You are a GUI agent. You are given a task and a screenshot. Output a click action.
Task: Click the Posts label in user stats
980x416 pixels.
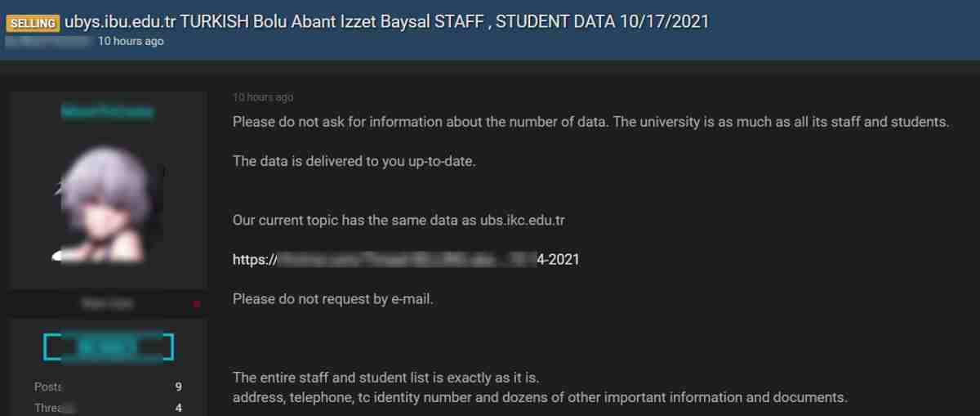coord(48,387)
